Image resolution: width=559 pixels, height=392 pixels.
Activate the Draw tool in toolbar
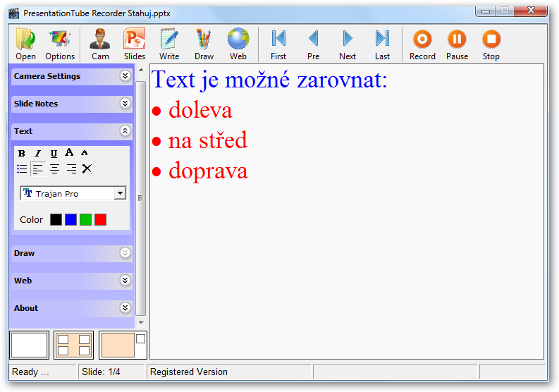pos(204,44)
